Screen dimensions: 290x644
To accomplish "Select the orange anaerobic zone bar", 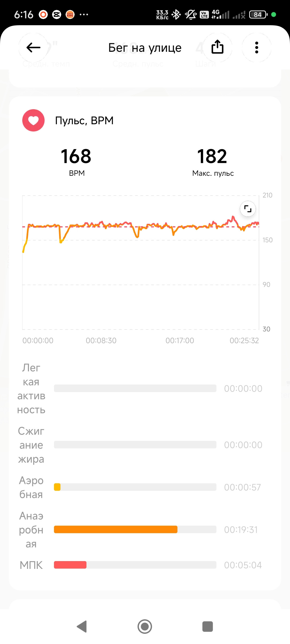I will click(x=116, y=529).
